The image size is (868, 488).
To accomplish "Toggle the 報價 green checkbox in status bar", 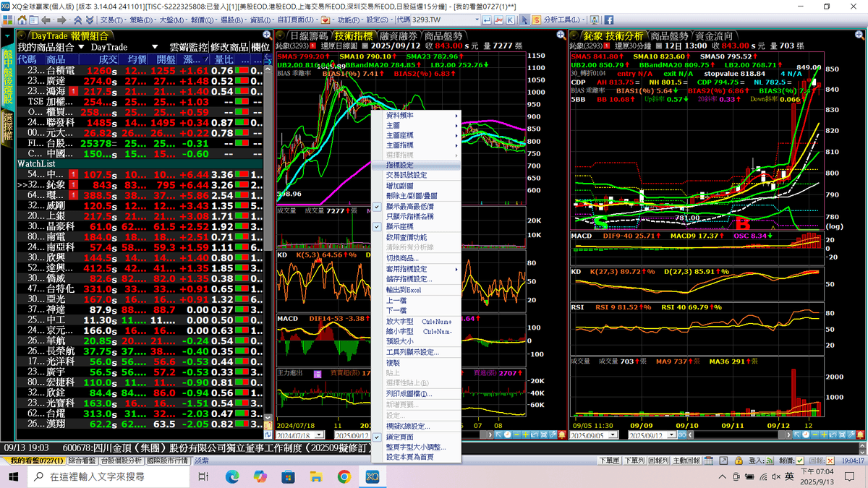I will (800, 461).
